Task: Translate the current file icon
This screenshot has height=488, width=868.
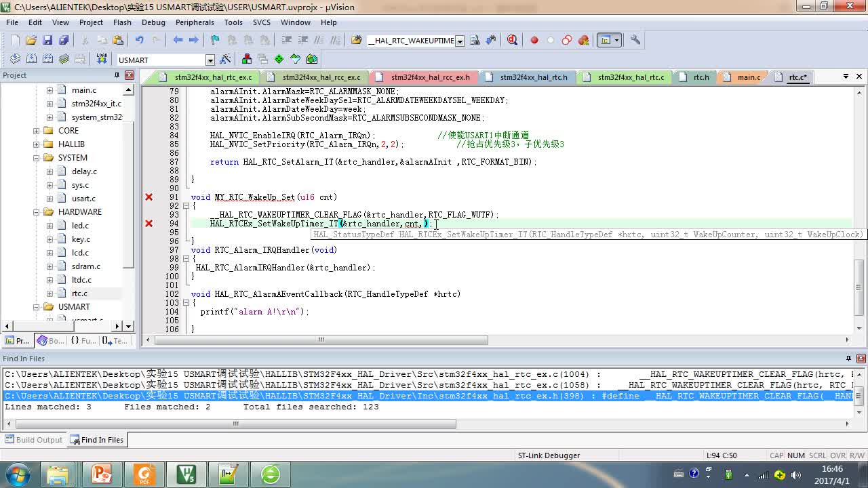Action: coord(15,59)
